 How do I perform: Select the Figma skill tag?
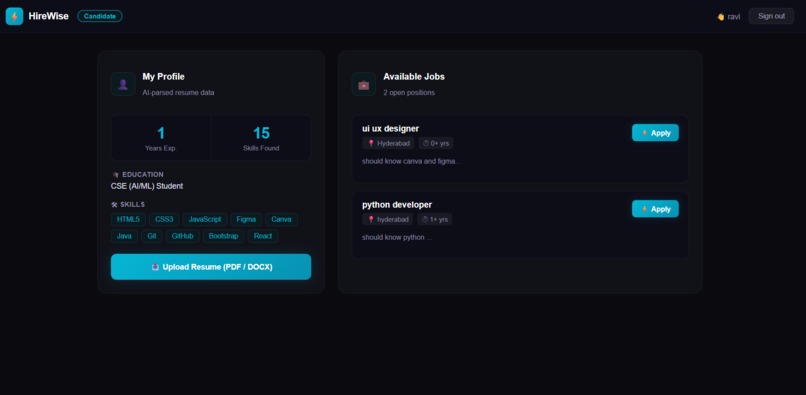tap(246, 220)
